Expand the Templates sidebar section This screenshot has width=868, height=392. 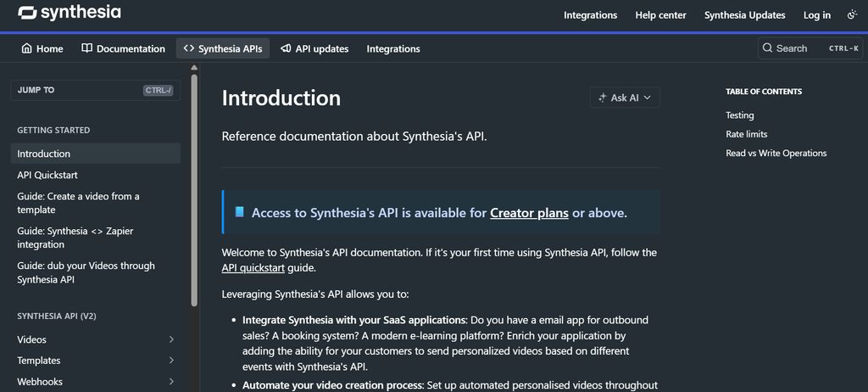171,361
